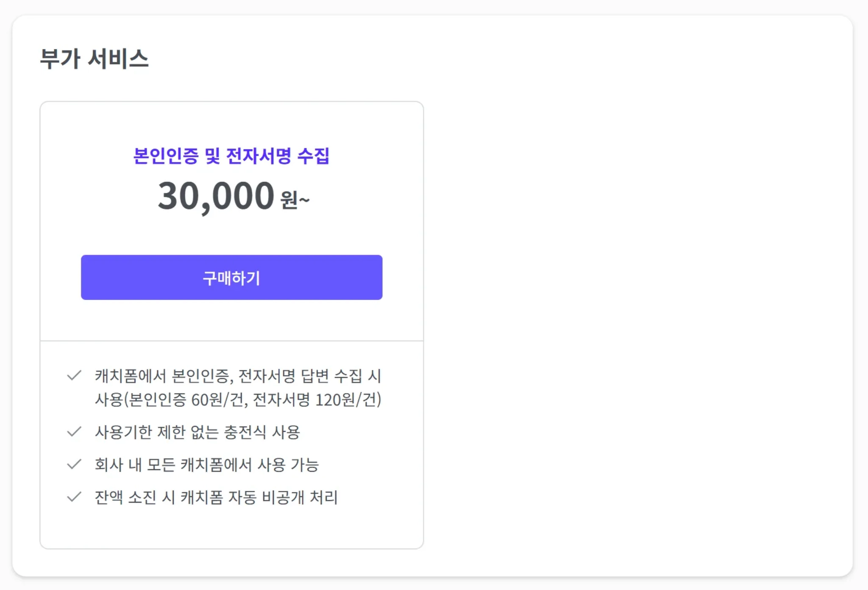The image size is (868, 590).
Task: Click the 본인인증 60원/건 rate text
Action: point(186,399)
